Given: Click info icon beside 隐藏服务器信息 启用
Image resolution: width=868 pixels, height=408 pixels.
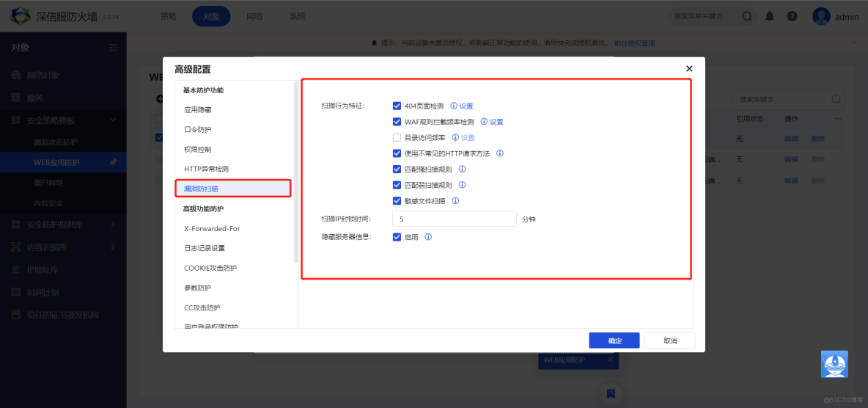Looking at the screenshot, I should 428,237.
